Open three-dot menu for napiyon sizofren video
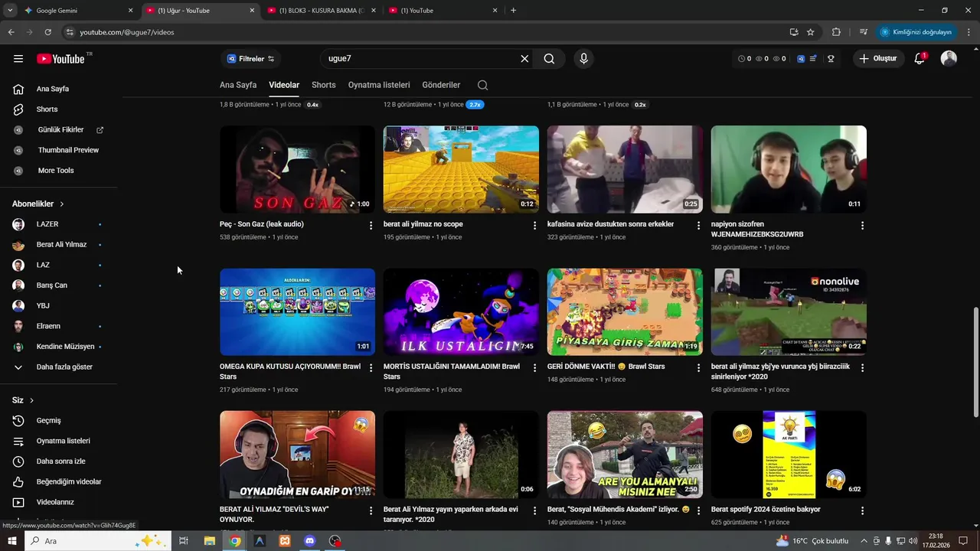The height and width of the screenshot is (551, 980). click(x=862, y=225)
